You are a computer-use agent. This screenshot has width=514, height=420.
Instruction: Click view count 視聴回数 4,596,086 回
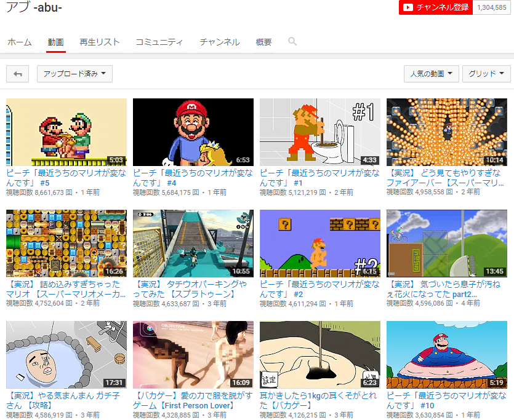(x=420, y=303)
